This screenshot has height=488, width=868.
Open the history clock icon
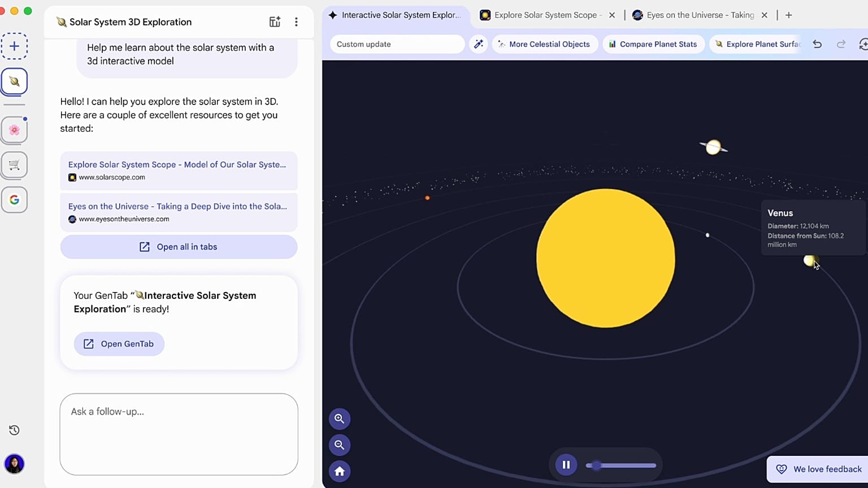[x=14, y=430]
